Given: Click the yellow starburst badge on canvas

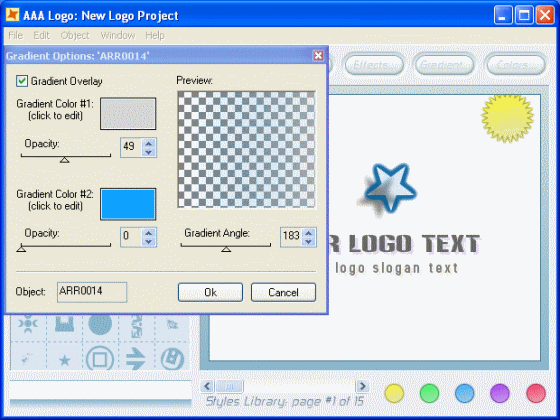Looking at the screenshot, I should click(x=507, y=118).
